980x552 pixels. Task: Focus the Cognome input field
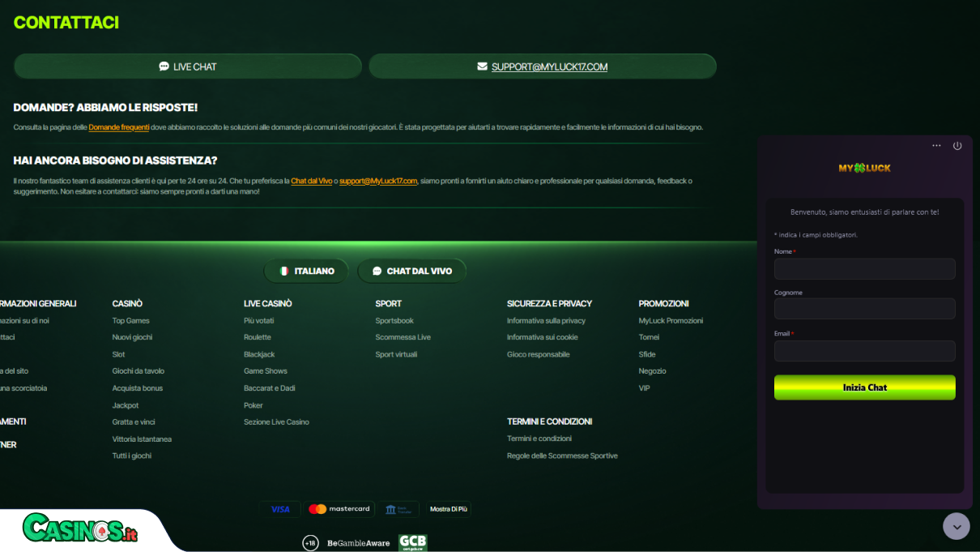pyautogui.click(x=865, y=309)
